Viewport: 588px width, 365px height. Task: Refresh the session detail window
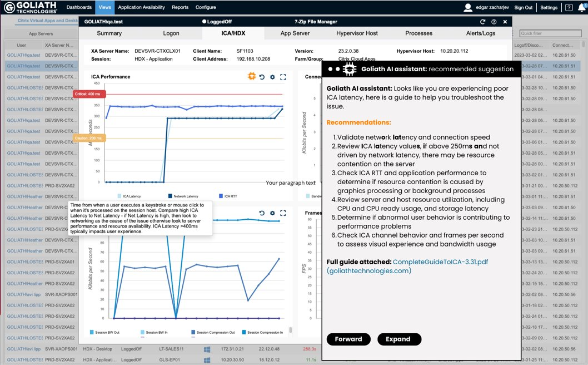coord(482,22)
